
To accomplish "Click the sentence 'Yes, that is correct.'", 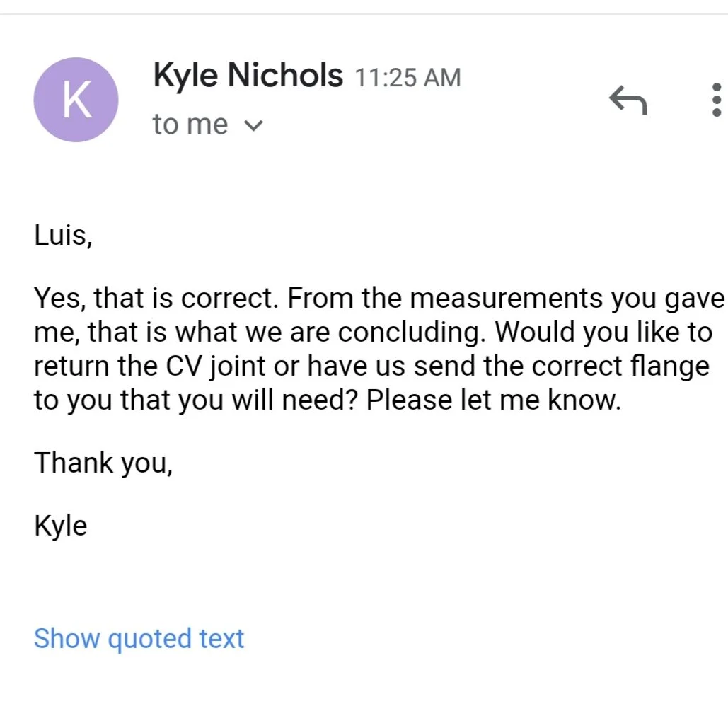I will coord(157,299).
